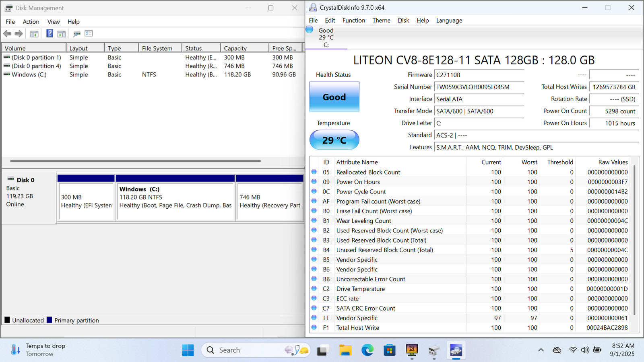Click the Power On Hours 1015 hours field
This screenshot has height=362, width=644.
point(614,123)
